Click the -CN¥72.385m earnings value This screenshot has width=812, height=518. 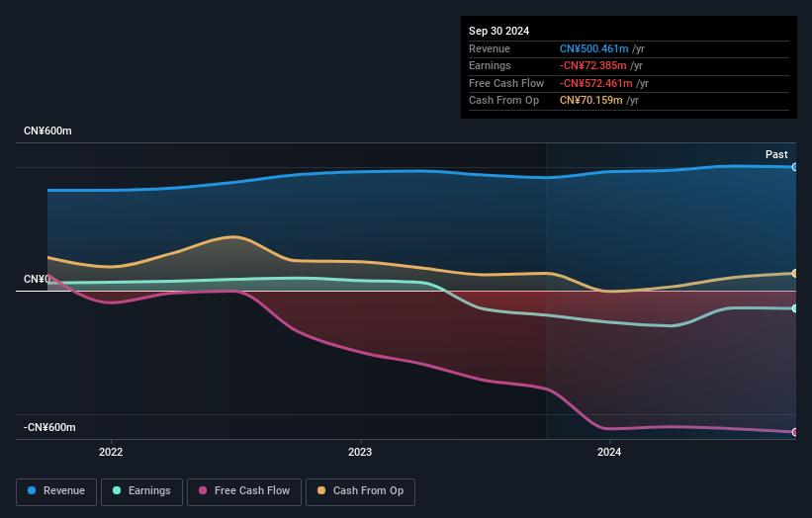[x=593, y=65]
